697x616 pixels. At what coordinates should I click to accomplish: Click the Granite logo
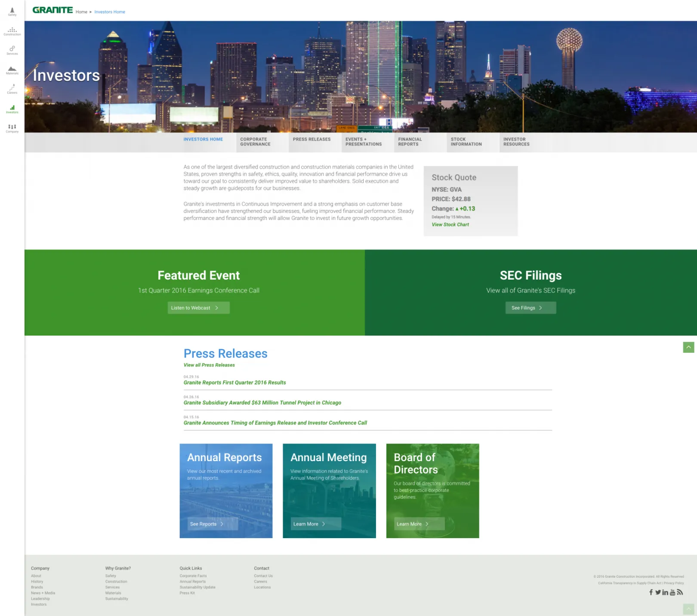(52, 10)
